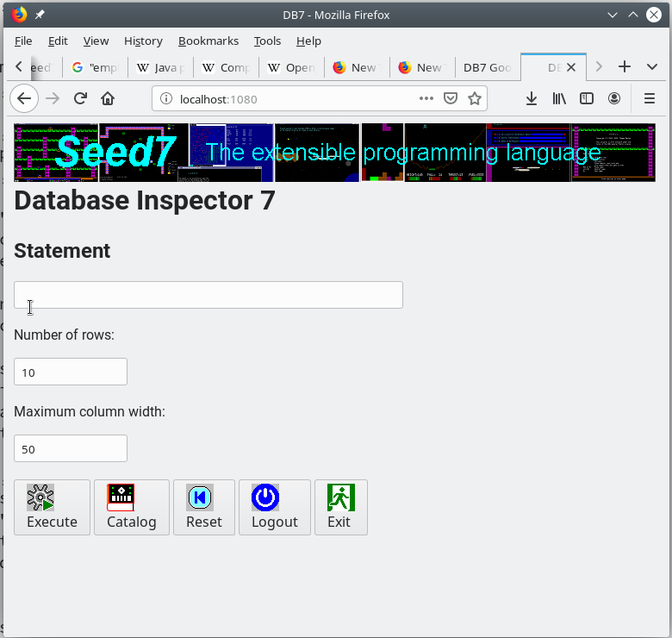The height and width of the screenshot is (638, 672).
Task: Open the View menu
Action: point(96,41)
